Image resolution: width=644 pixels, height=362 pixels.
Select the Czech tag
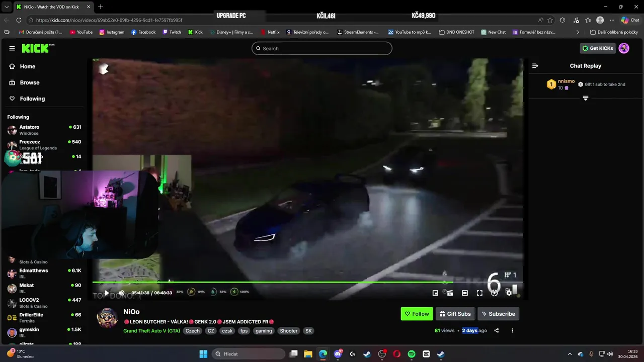192,331
